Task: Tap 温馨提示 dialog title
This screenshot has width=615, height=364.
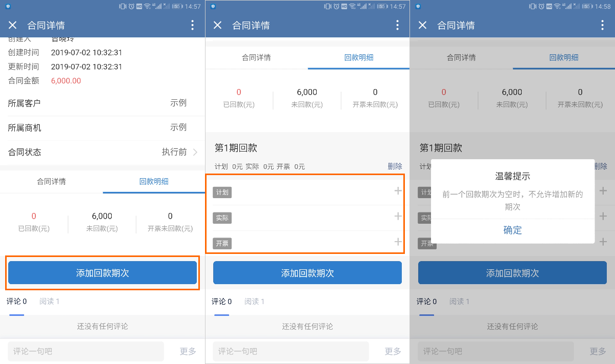Action: pyautogui.click(x=512, y=177)
